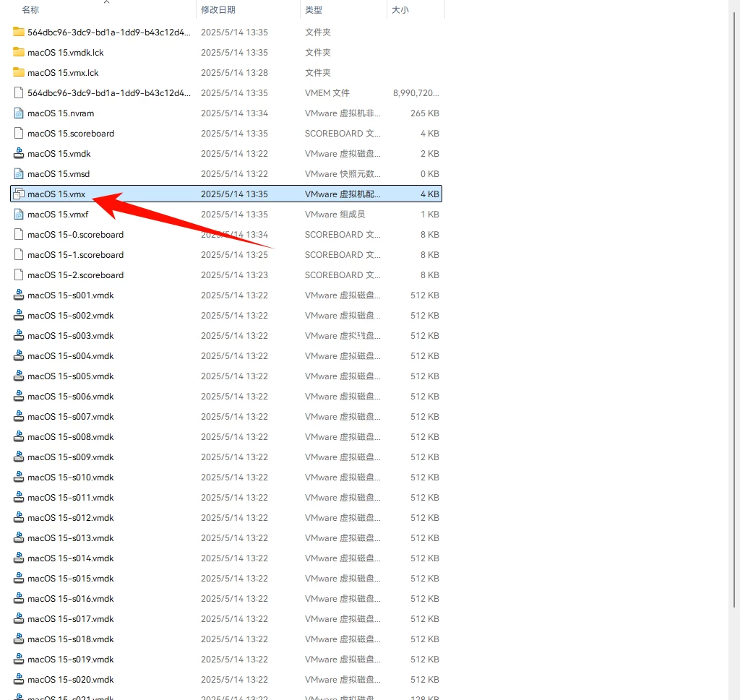The height and width of the screenshot is (700, 740).
Task: Click the VMware 快照元数 type of macOS 15.vmsd
Action: [343, 174]
